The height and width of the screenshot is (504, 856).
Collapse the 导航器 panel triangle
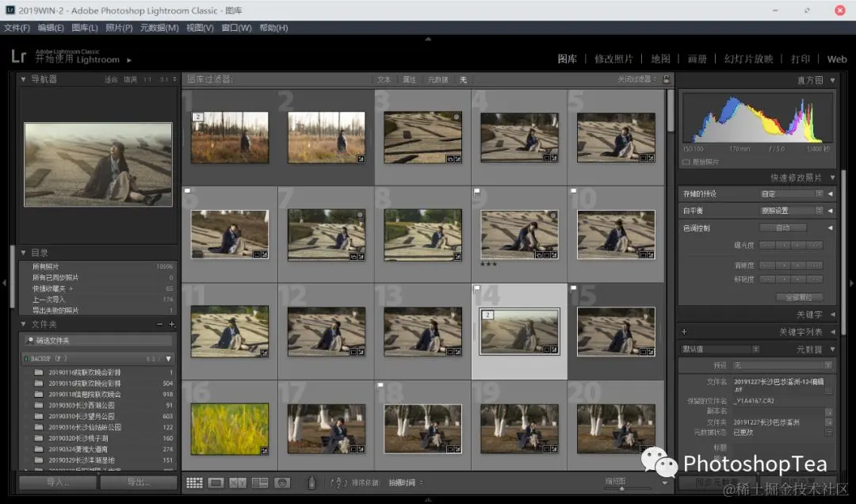24,79
